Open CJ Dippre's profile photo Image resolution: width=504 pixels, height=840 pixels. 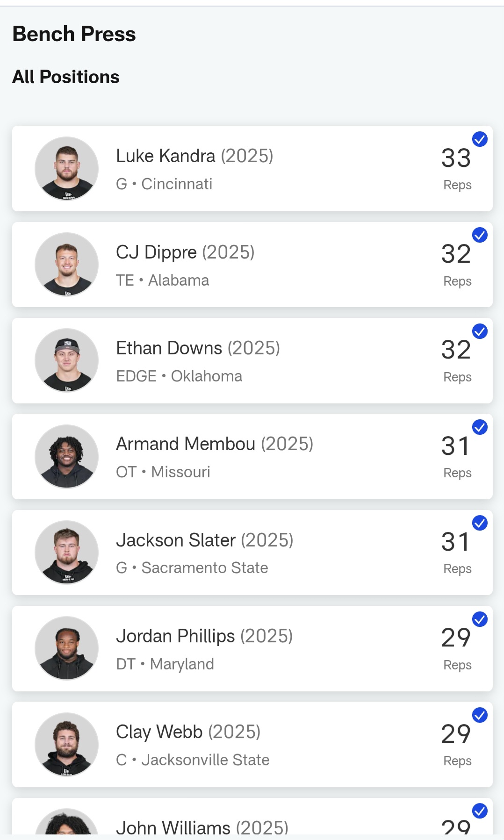(x=67, y=264)
